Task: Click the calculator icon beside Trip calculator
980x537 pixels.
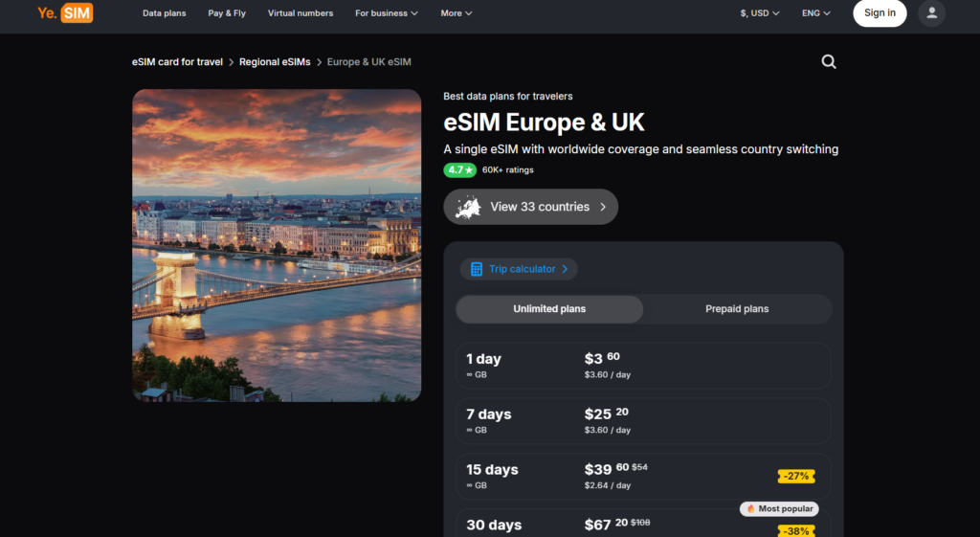Action: coord(477,269)
